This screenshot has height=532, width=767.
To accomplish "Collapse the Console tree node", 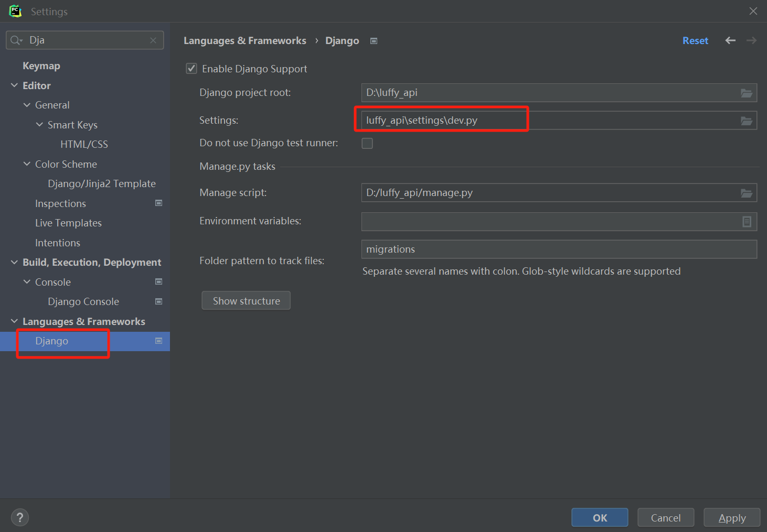I will click(27, 282).
